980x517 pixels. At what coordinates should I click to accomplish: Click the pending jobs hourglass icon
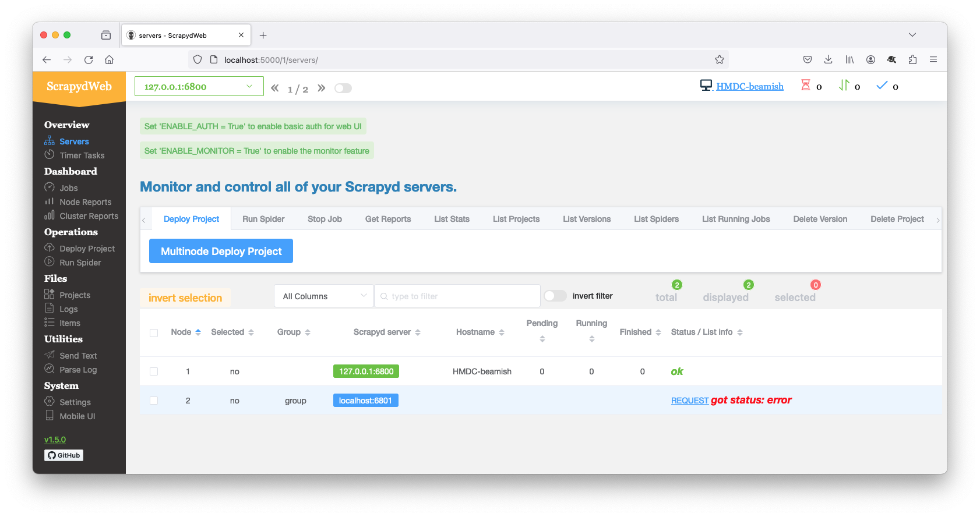tap(806, 86)
